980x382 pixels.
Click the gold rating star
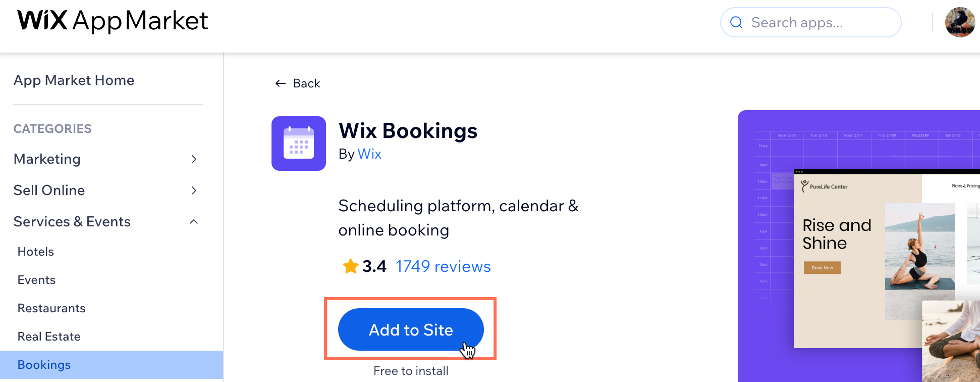tap(350, 266)
